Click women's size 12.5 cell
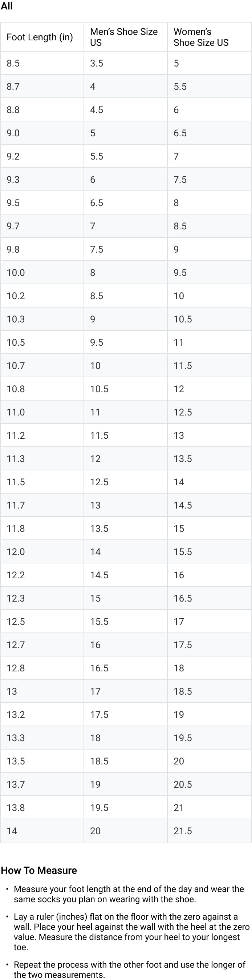Screen dimensions: 252x980 point(210,412)
